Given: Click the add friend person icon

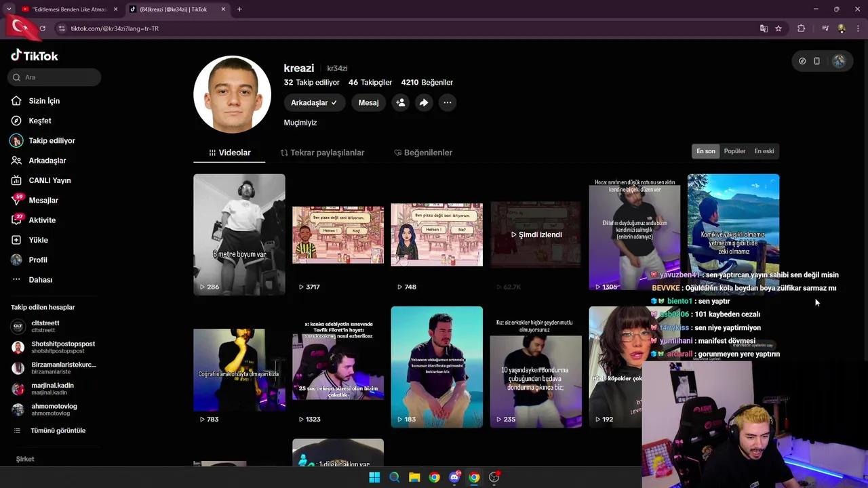Looking at the screenshot, I should (401, 102).
